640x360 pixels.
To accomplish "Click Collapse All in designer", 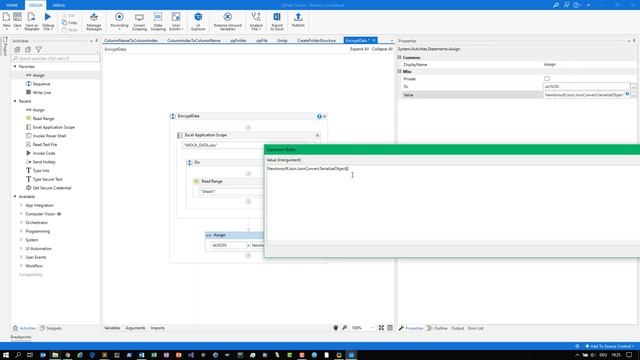I will pyautogui.click(x=382, y=49).
